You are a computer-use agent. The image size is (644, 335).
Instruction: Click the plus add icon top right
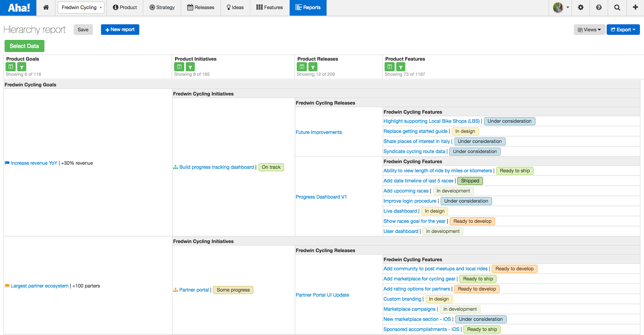coord(635,8)
